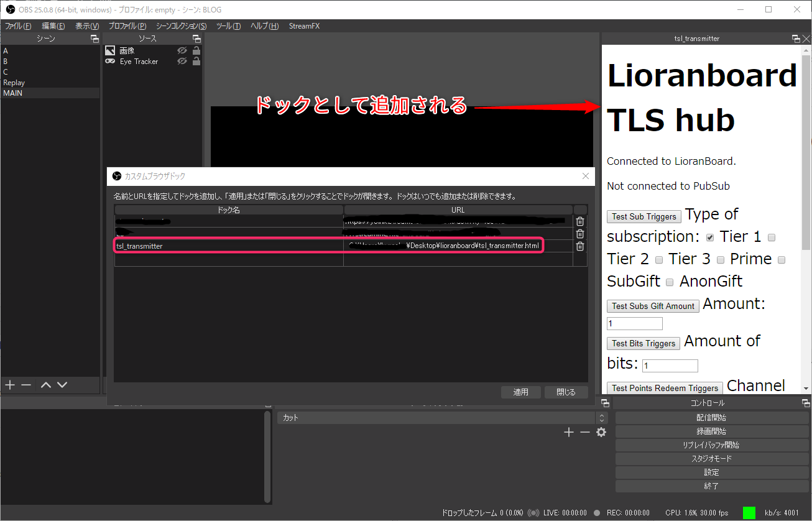Start recording with 録画開始 button
812x521 pixels.
[712, 431]
